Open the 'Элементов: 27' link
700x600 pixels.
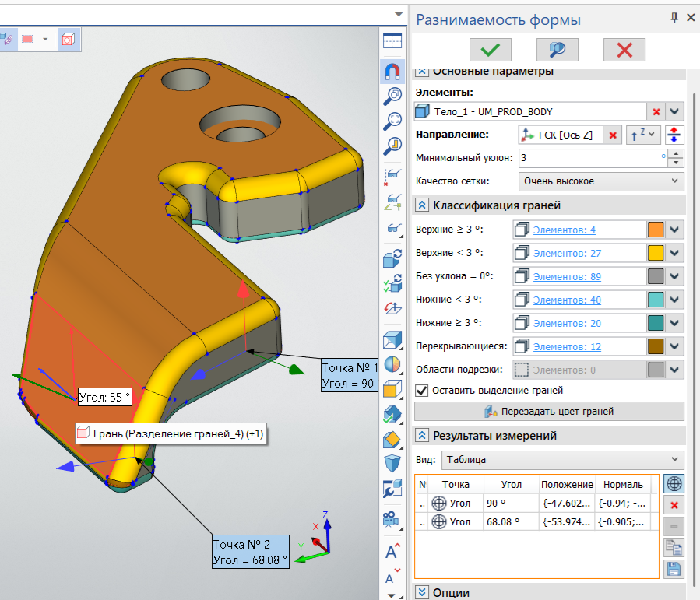point(567,253)
